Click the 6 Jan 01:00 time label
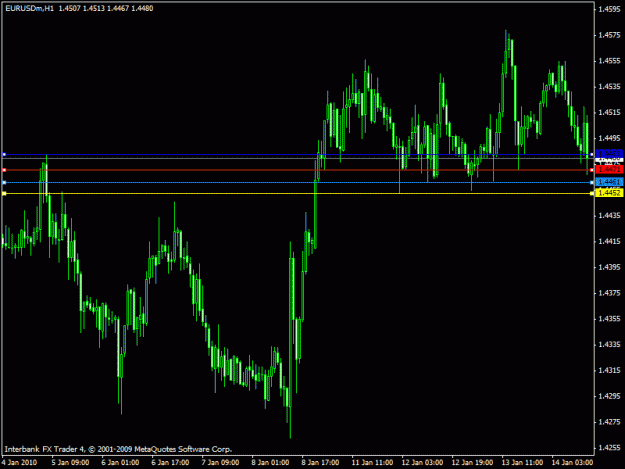Viewport: 625px width, 469px height. coord(120,462)
